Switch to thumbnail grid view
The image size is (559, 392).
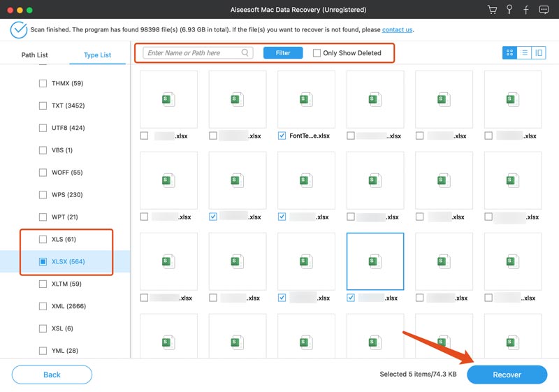coord(509,52)
